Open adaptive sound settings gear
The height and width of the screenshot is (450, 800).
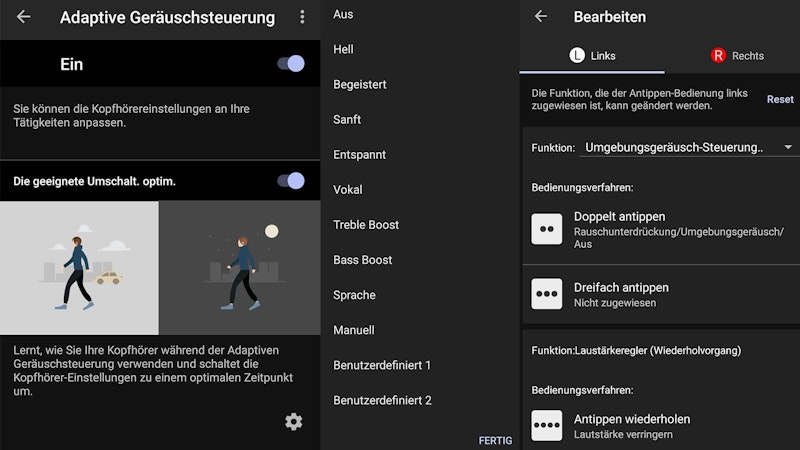click(293, 422)
